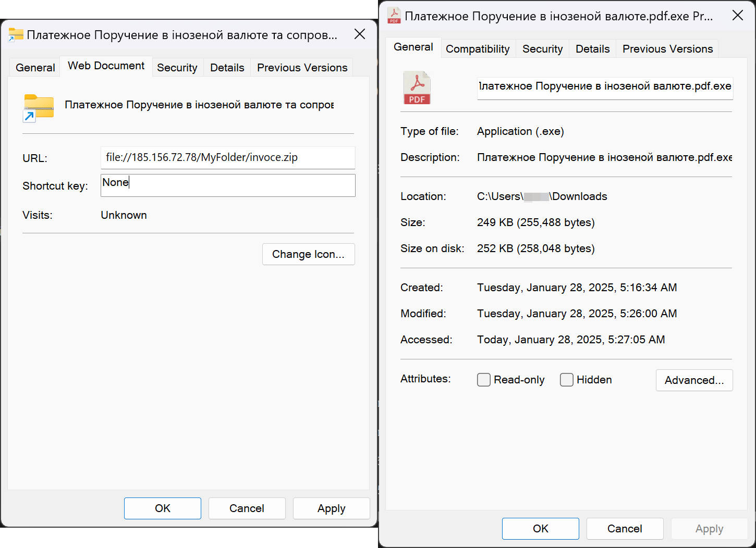This screenshot has height=548, width=756.
Task: Click the PDF icon in right title bar
Action: point(394,16)
